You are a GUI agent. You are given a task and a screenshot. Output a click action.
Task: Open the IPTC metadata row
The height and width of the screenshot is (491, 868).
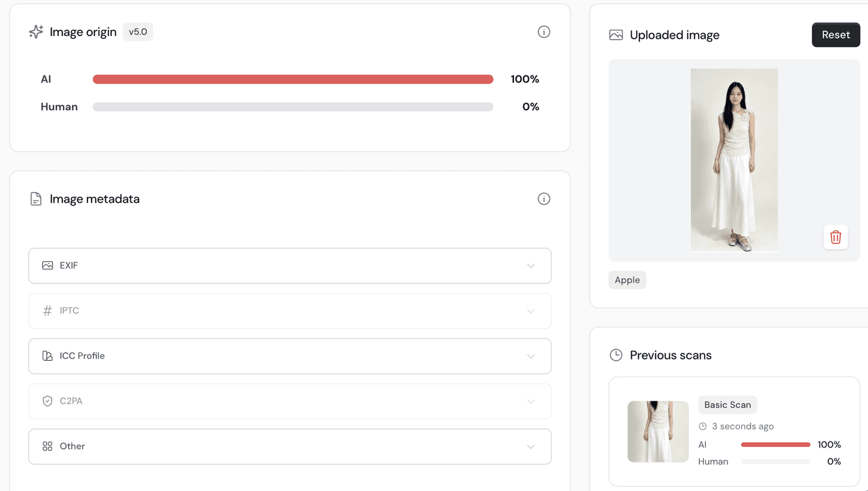point(290,311)
